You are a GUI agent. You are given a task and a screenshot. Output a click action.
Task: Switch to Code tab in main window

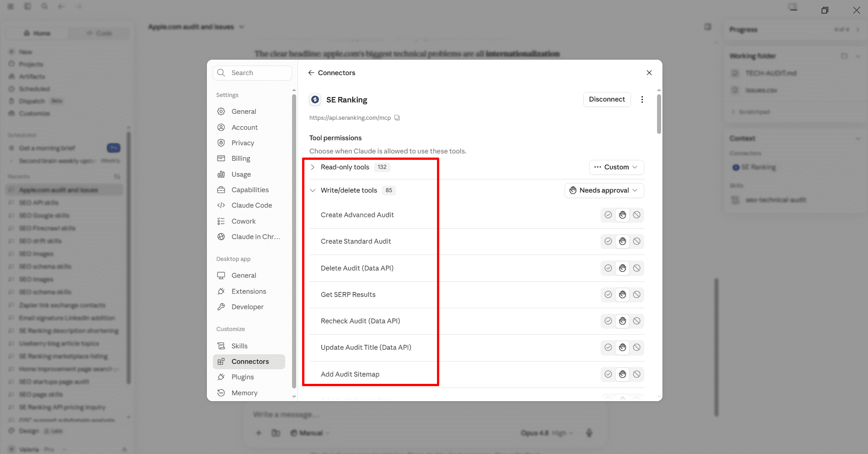click(x=99, y=33)
